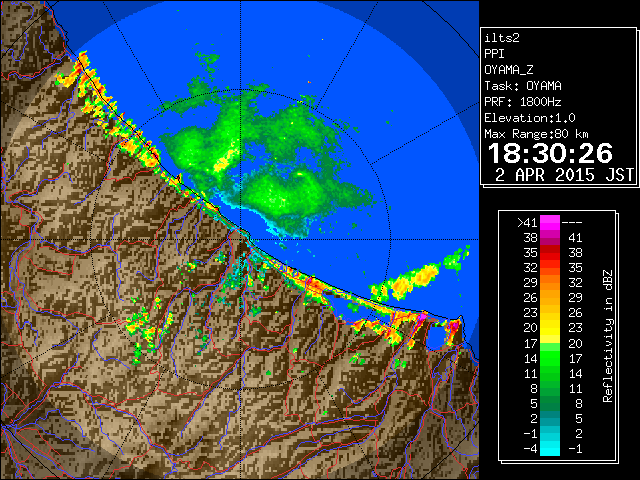Click the 'Max Range:80 km' text
Screen dimensions: 640x480
[536, 134]
